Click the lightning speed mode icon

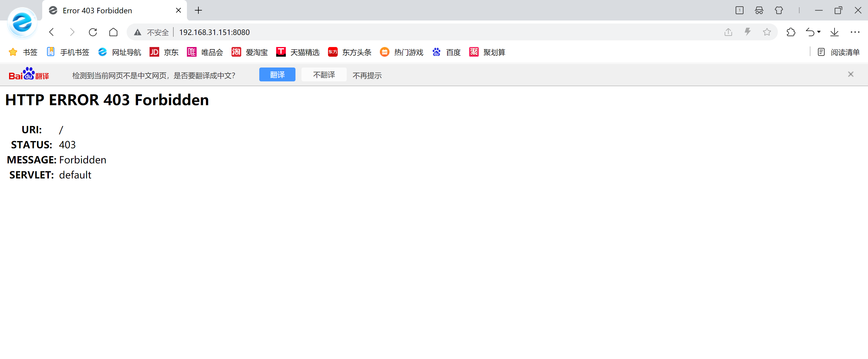tap(747, 32)
